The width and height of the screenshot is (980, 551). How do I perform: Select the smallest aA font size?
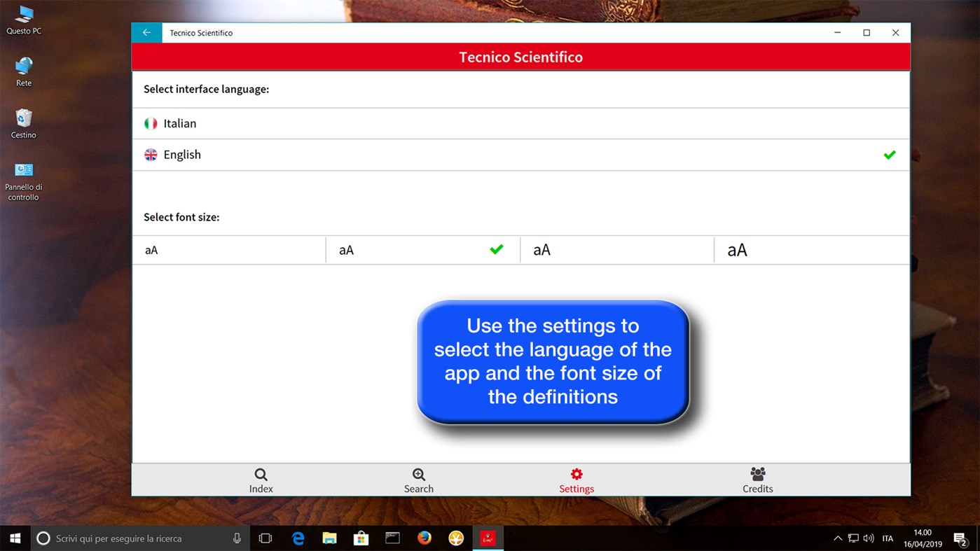tap(228, 249)
